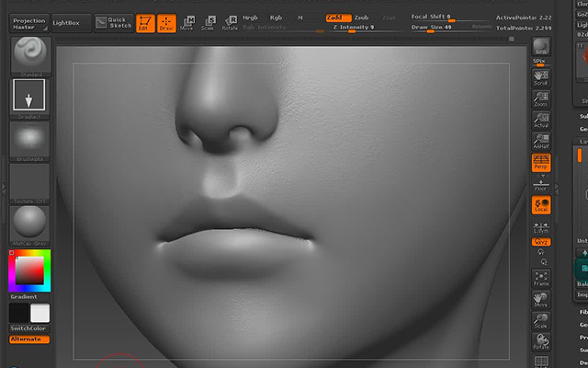Click the Zoom document icon
This screenshot has width=588, height=368.
coord(541,99)
